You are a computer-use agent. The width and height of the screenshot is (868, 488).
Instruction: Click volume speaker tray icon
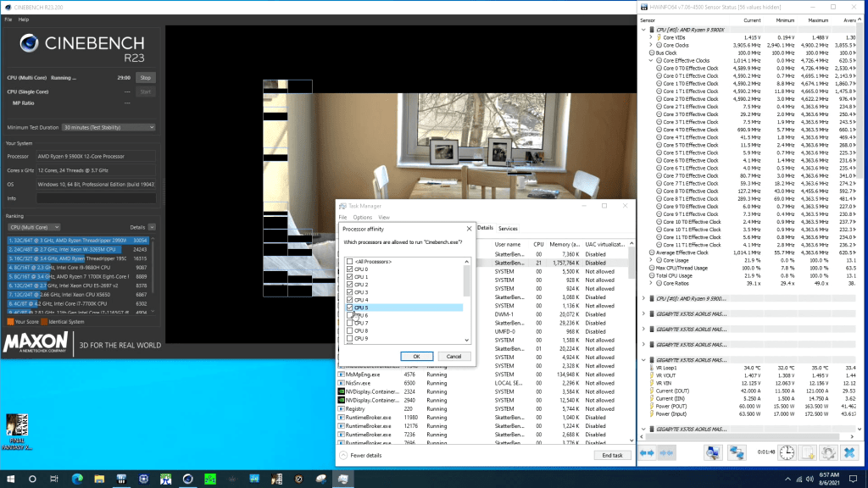tap(810, 480)
